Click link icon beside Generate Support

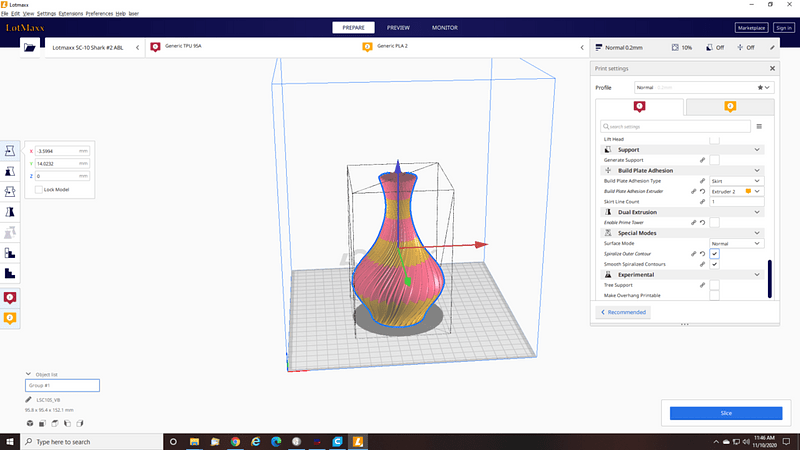coord(703,160)
